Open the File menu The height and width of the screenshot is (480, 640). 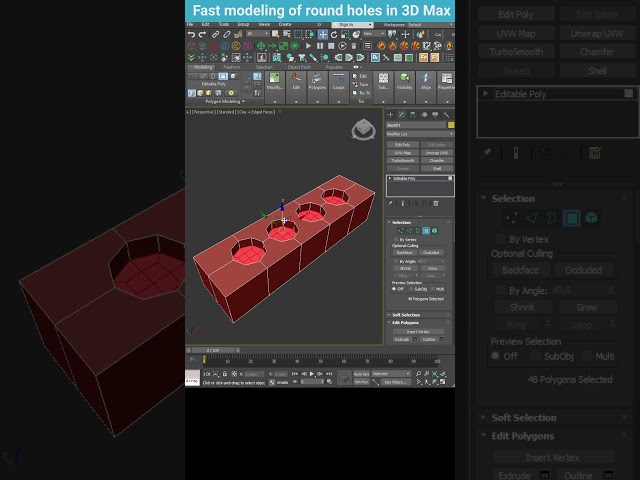point(190,25)
